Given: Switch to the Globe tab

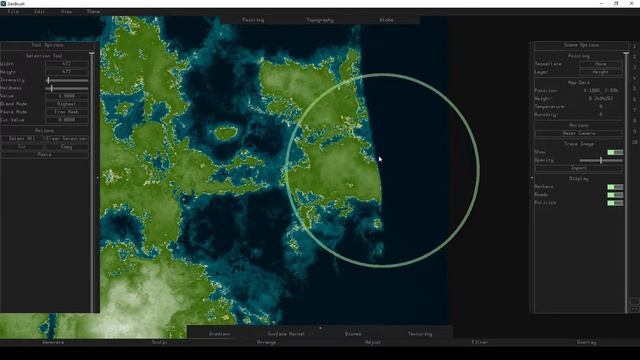Looking at the screenshot, I should click(387, 20).
